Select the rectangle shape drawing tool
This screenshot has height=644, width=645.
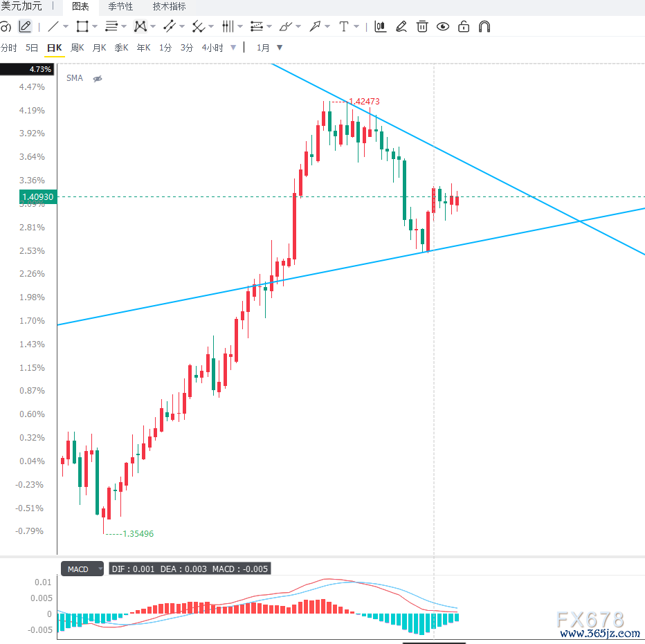click(x=82, y=27)
